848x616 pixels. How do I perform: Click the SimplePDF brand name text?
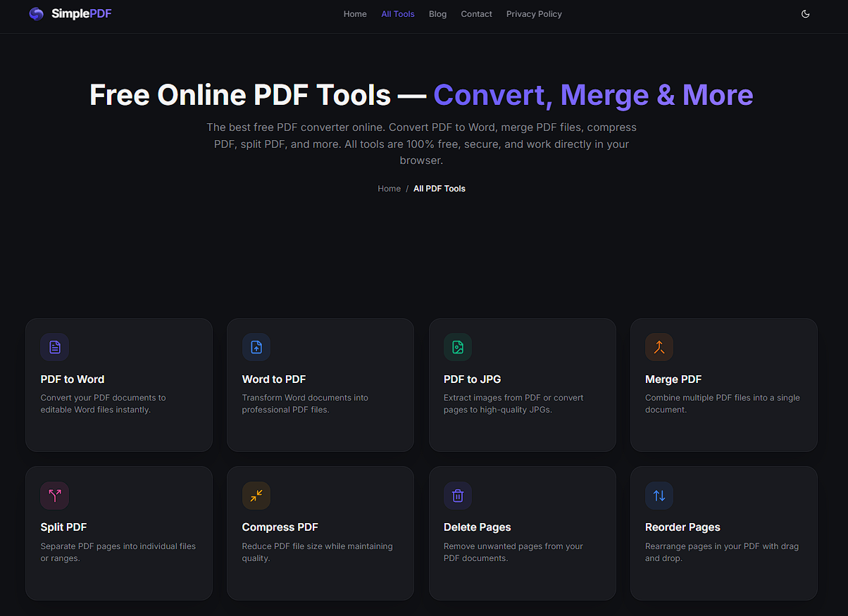tap(82, 13)
